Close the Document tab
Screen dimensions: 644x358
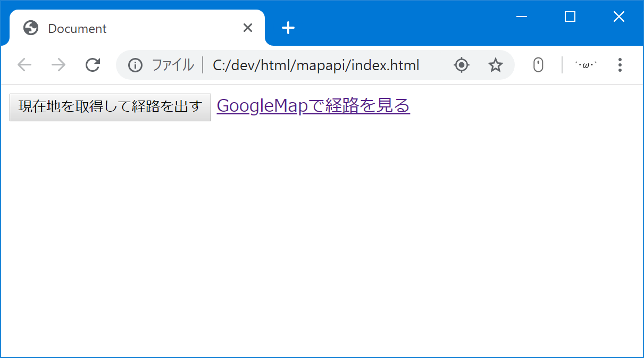tap(247, 28)
